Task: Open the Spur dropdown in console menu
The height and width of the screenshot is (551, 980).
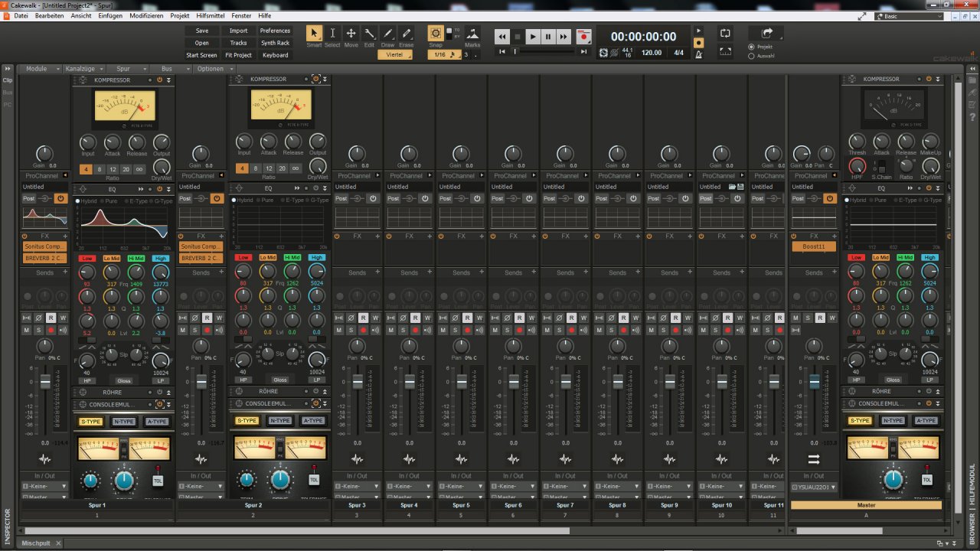Action: point(126,69)
